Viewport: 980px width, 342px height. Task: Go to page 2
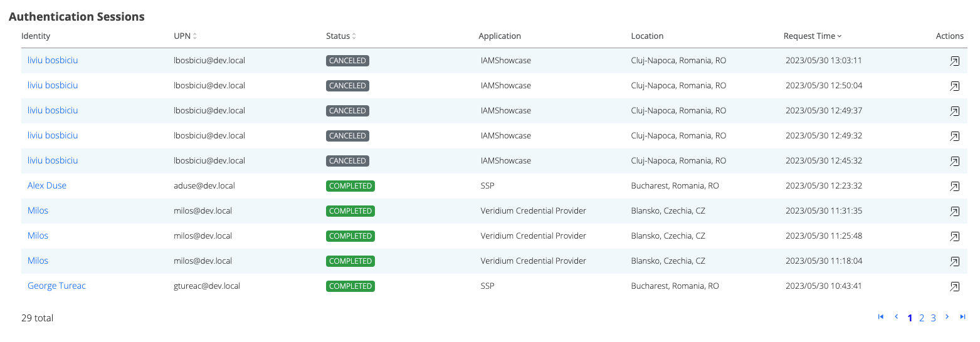[x=922, y=318]
